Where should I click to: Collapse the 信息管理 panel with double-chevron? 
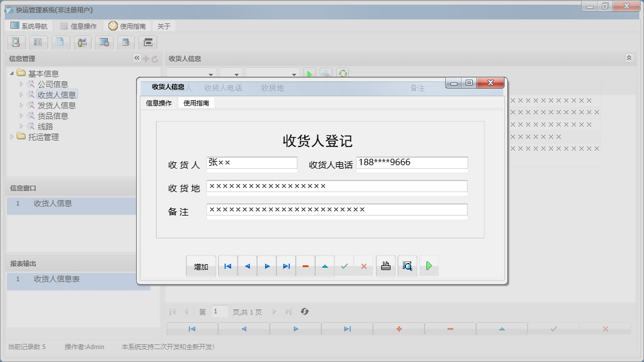(137, 58)
